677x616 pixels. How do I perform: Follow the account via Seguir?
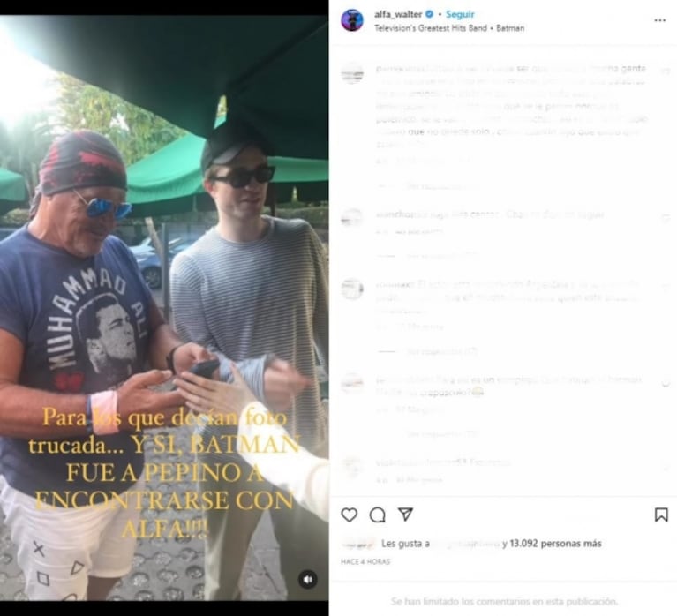(460, 14)
